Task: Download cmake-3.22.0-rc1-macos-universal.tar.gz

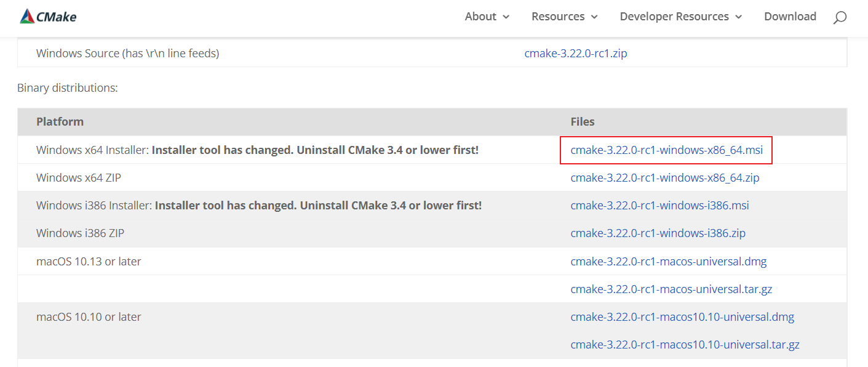Action: [x=671, y=289]
